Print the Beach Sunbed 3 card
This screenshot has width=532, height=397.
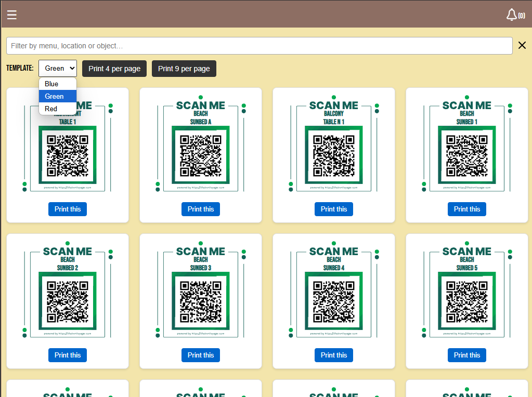pyautogui.click(x=201, y=355)
